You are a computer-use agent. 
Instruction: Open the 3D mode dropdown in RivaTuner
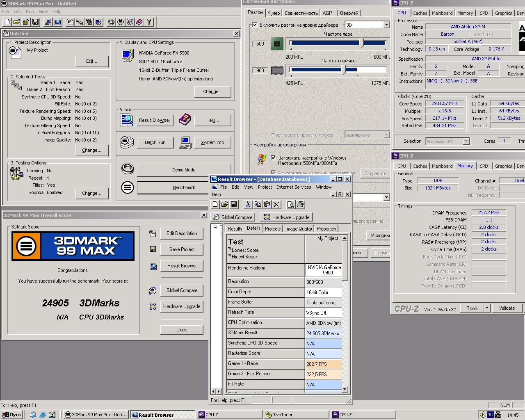[x=386, y=25]
